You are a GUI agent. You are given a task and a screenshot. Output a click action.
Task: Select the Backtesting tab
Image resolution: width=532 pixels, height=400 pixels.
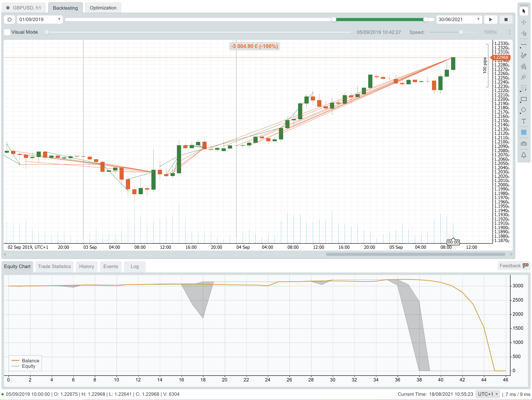pos(65,8)
